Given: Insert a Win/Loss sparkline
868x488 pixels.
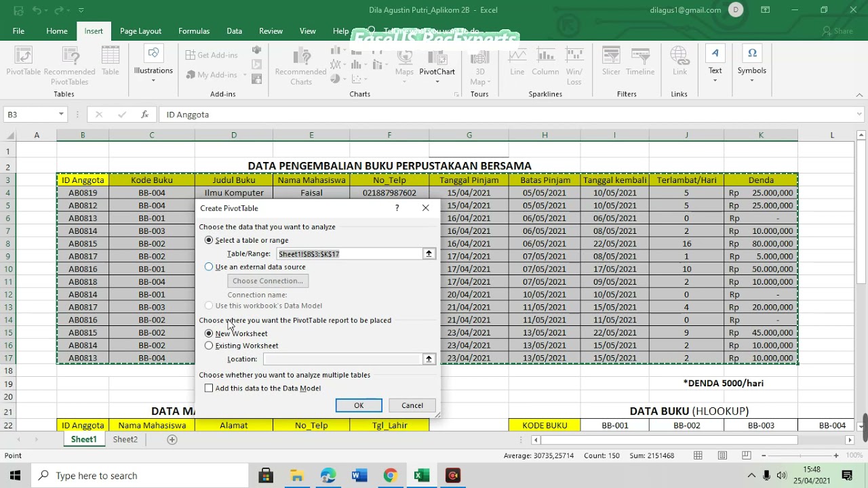Looking at the screenshot, I should (x=574, y=66).
